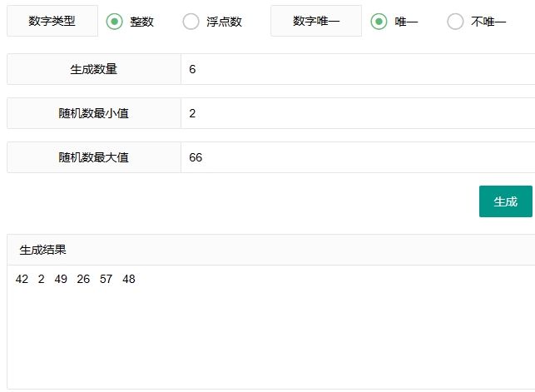Click the result number 49

pyautogui.click(x=61, y=279)
